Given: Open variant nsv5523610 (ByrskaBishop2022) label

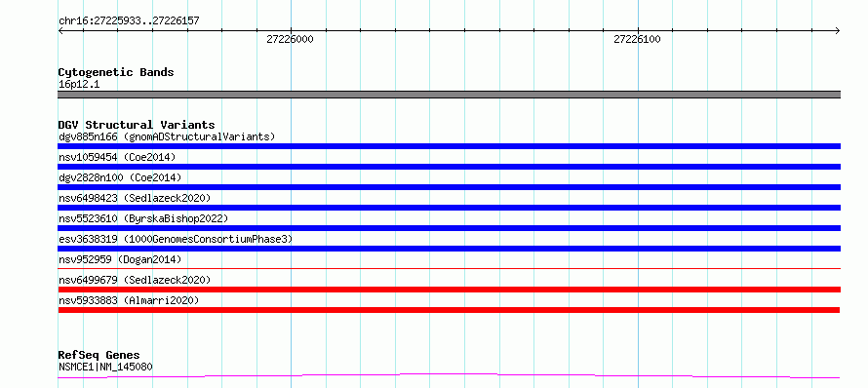Looking at the screenshot, I should point(143,218).
